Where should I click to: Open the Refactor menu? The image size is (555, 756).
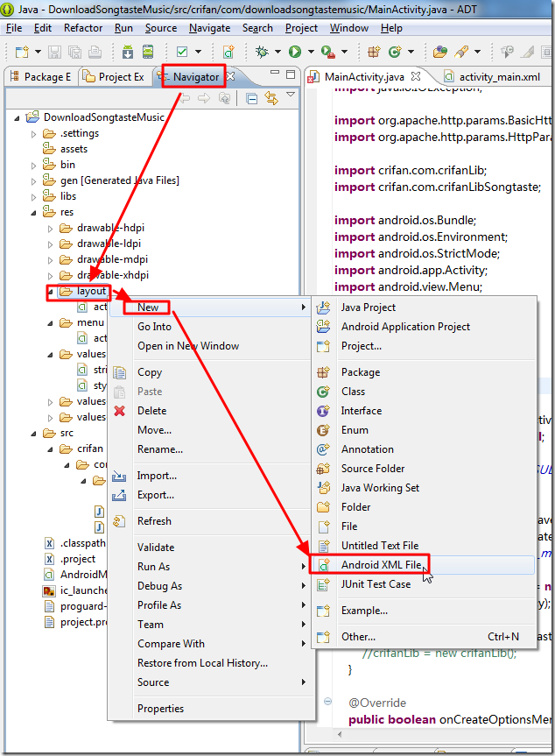[83, 28]
